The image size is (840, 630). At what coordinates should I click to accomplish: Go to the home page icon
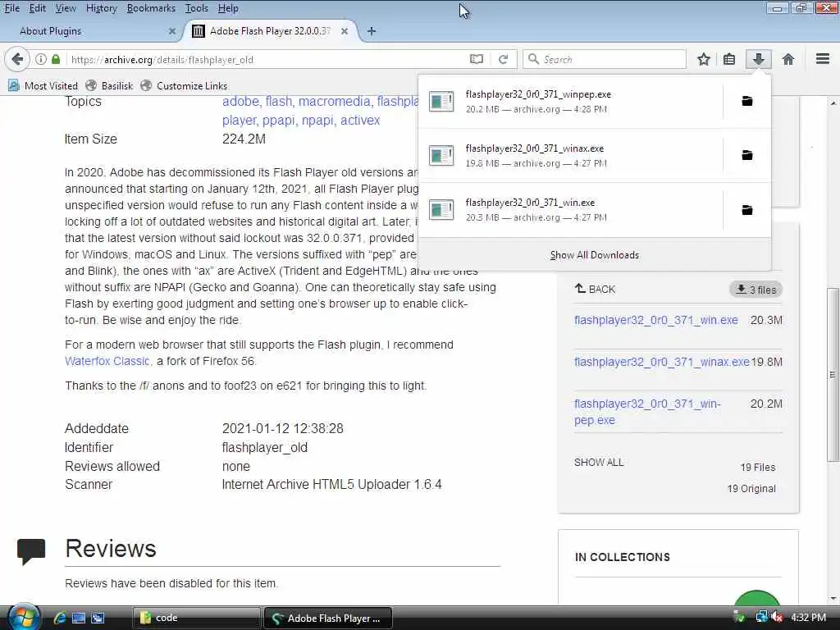788,59
